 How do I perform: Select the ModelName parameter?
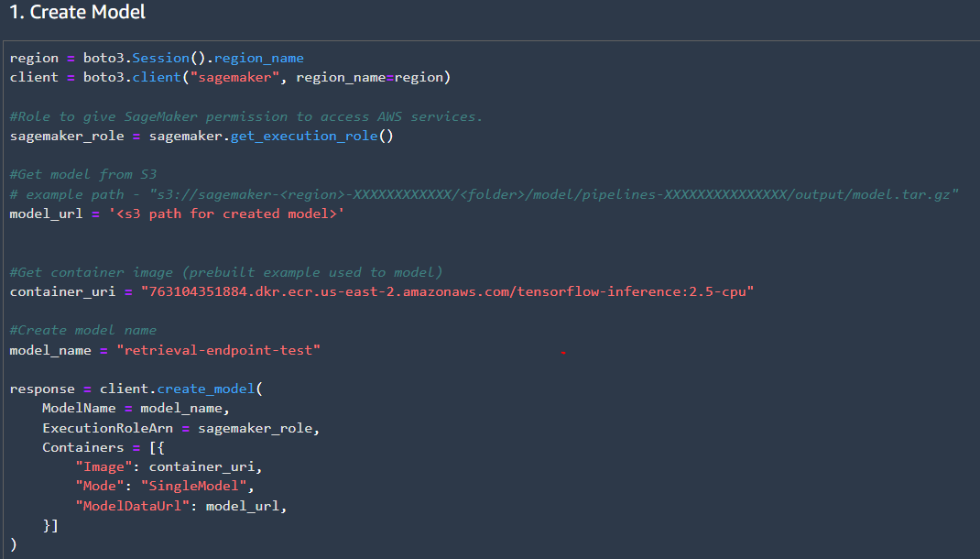(79, 407)
